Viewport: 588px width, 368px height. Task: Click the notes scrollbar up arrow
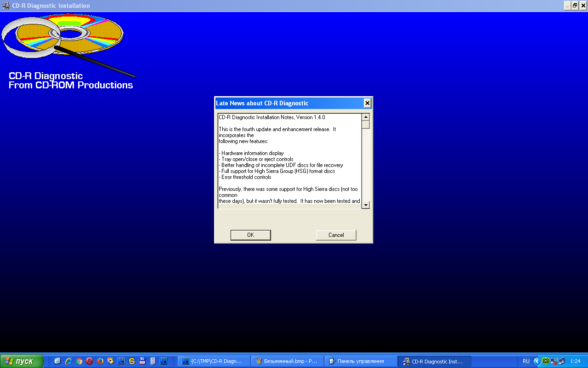[366, 117]
